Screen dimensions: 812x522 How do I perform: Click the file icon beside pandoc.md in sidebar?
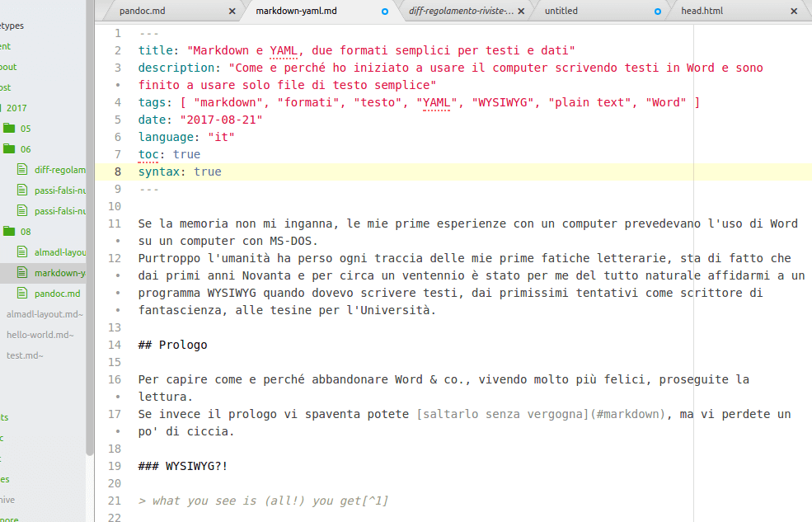point(22,294)
